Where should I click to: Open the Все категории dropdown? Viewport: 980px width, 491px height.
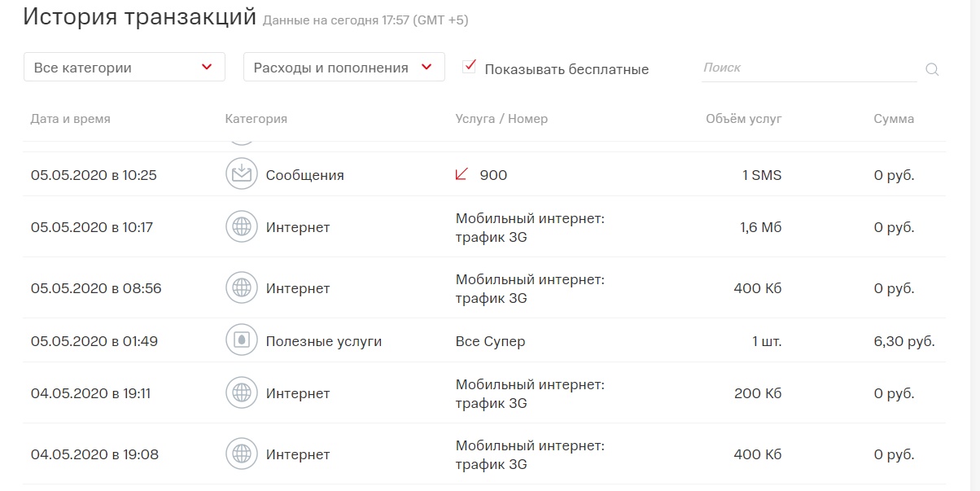tap(124, 68)
